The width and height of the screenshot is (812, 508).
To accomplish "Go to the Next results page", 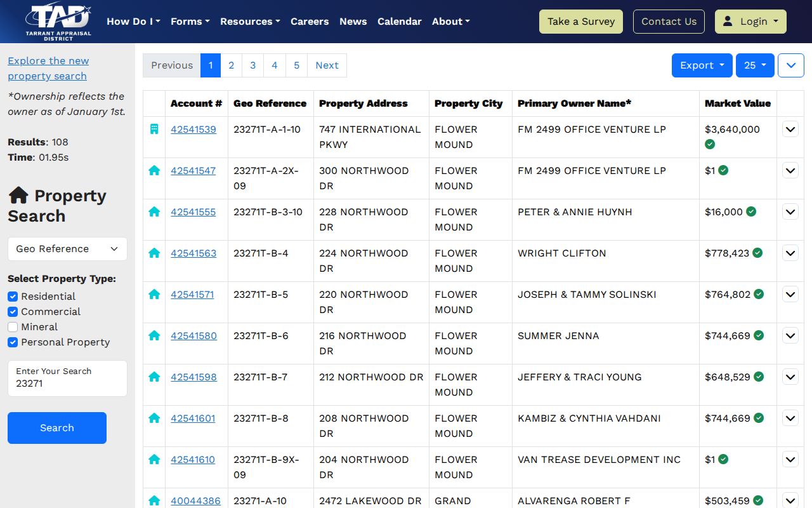I will [327, 65].
